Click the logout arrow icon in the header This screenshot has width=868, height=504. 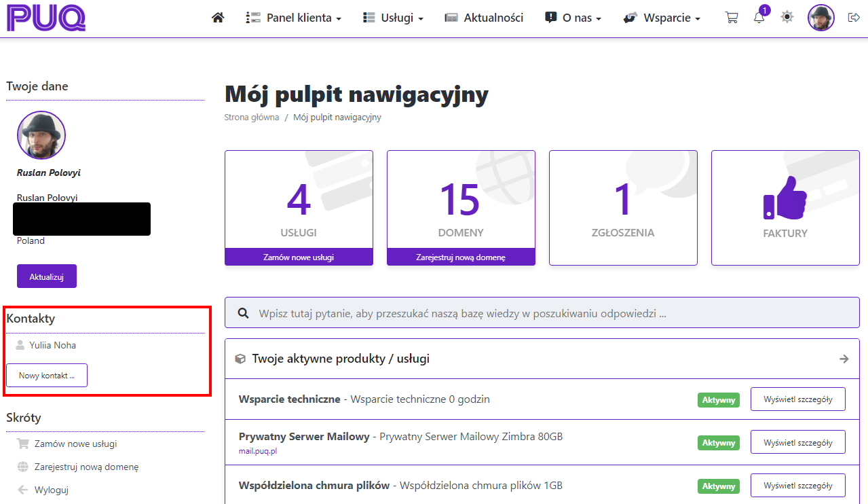pyautogui.click(x=854, y=18)
